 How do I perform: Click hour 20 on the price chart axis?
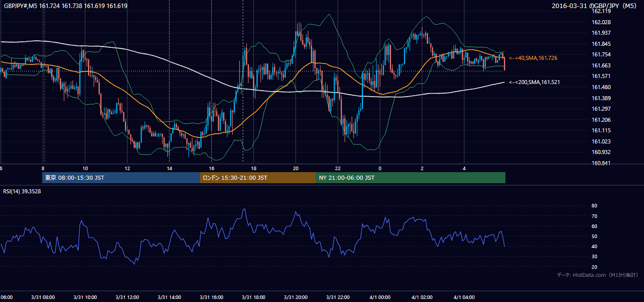point(295,168)
